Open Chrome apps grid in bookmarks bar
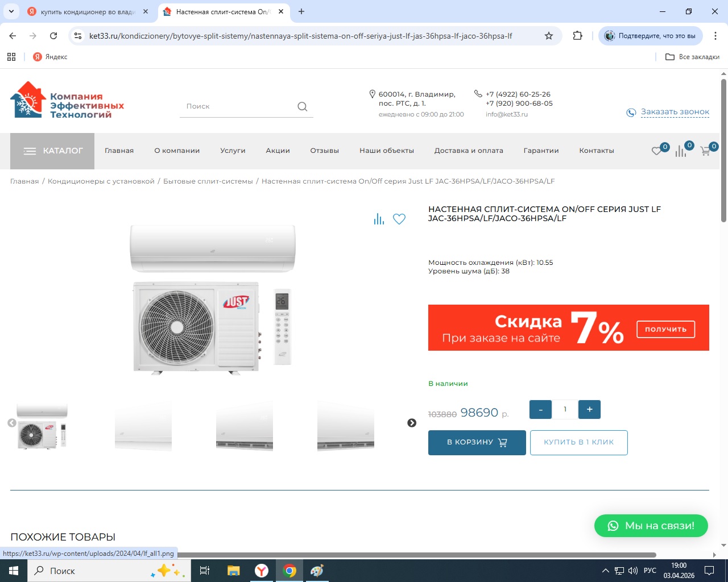This screenshot has height=582, width=728. click(x=11, y=57)
